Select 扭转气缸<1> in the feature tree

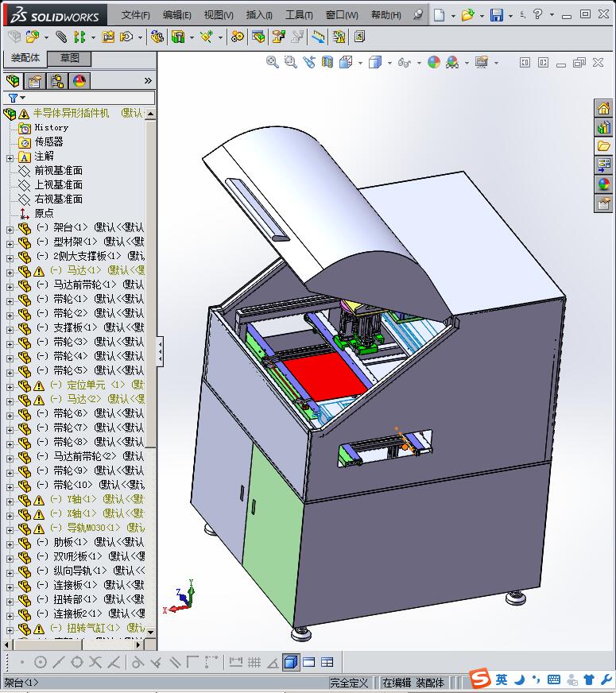point(93,628)
